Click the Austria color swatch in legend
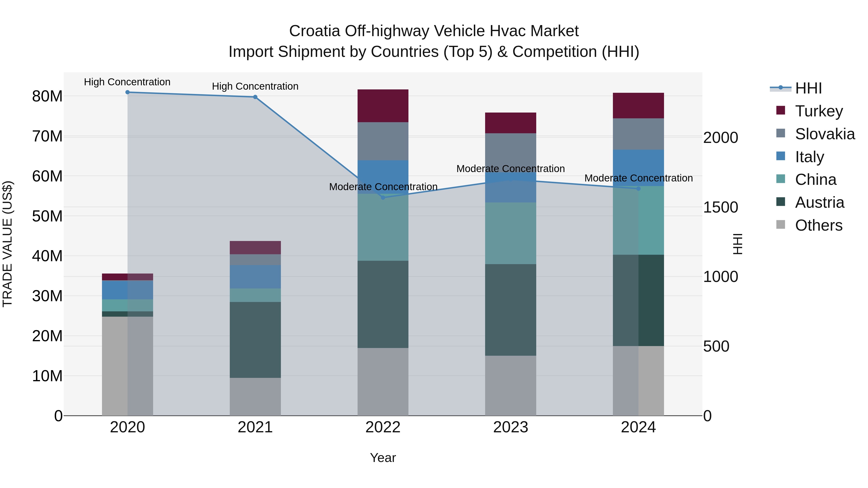The height and width of the screenshot is (488, 868). pyautogui.click(x=780, y=202)
